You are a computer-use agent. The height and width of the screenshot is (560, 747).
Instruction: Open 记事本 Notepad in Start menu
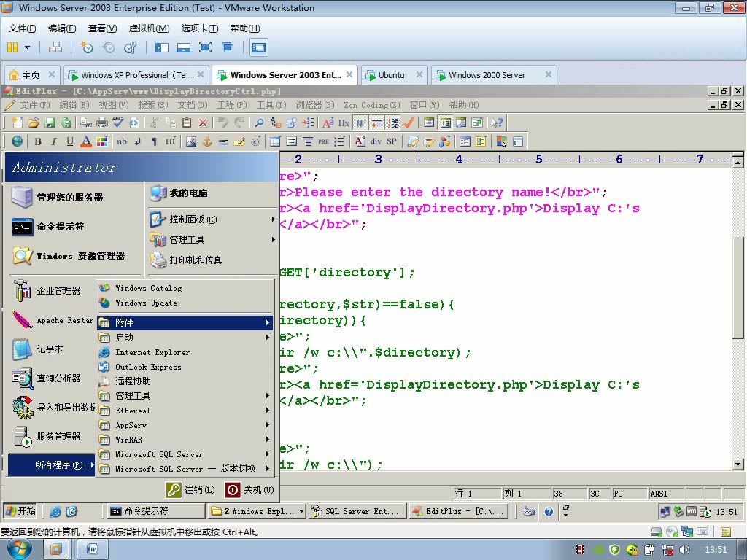coord(50,349)
